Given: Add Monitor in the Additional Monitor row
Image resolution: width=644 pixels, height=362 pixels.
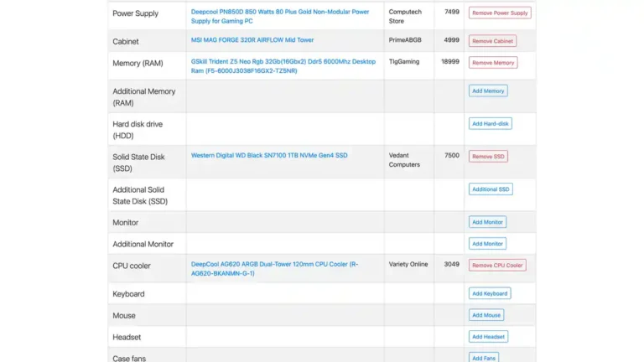Looking at the screenshot, I should click(x=487, y=244).
